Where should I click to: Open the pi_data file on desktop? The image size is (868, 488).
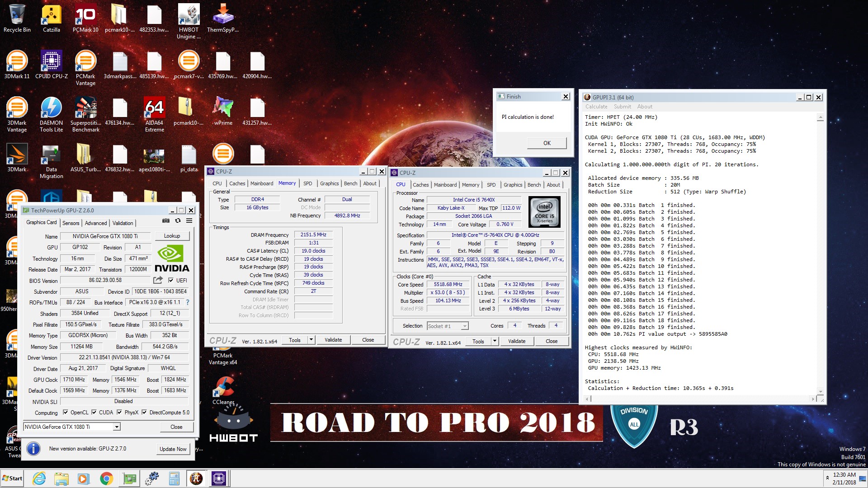tap(189, 158)
